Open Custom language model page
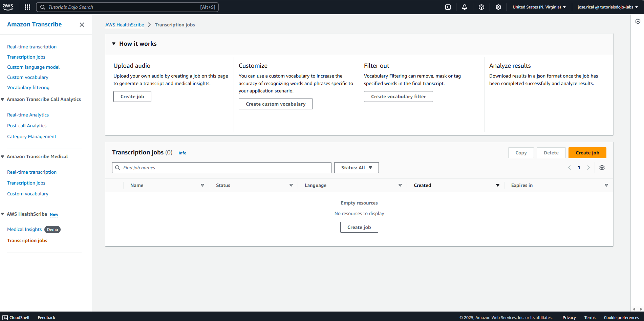This screenshot has width=644, height=321. pyautogui.click(x=33, y=67)
